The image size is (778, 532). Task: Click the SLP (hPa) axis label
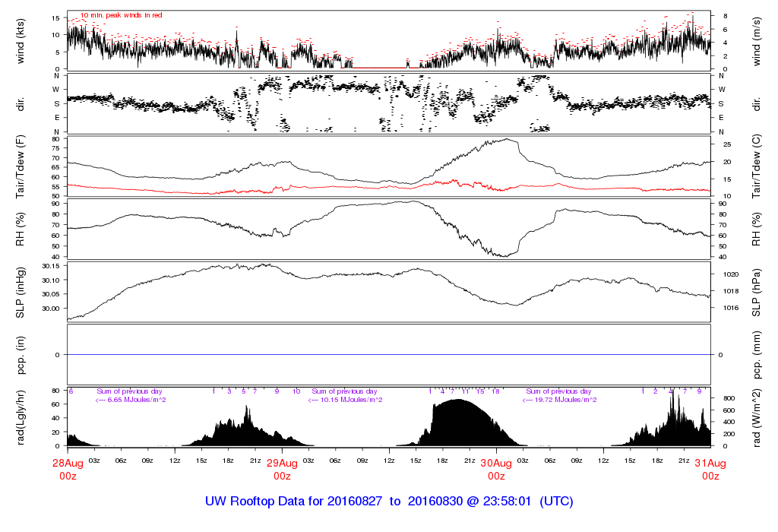(757, 292)
